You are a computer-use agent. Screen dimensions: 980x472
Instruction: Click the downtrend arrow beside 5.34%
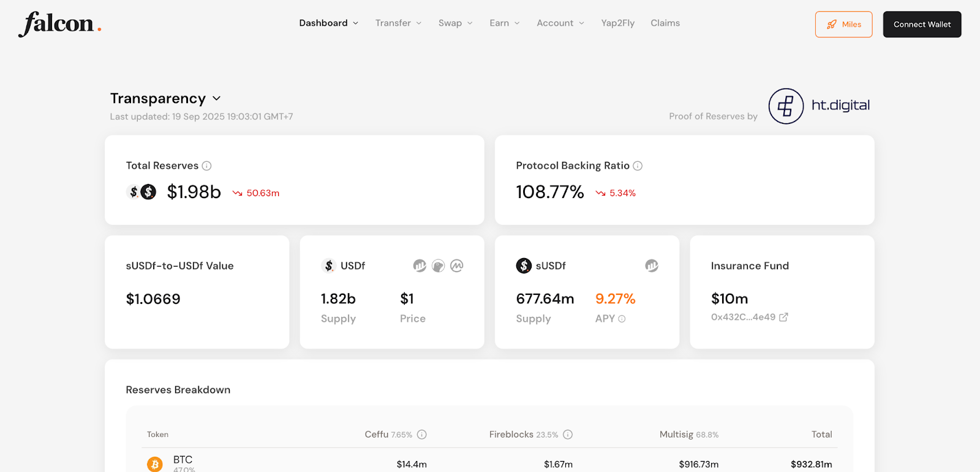600,193
